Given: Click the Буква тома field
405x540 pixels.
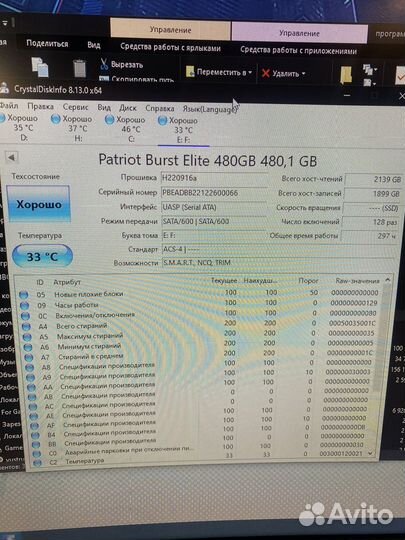Looking at the screenshot, I should click(x=214, y=236).
